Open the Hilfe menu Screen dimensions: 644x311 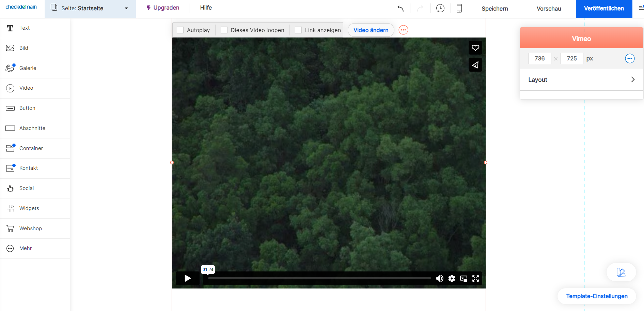pos(206,8)
